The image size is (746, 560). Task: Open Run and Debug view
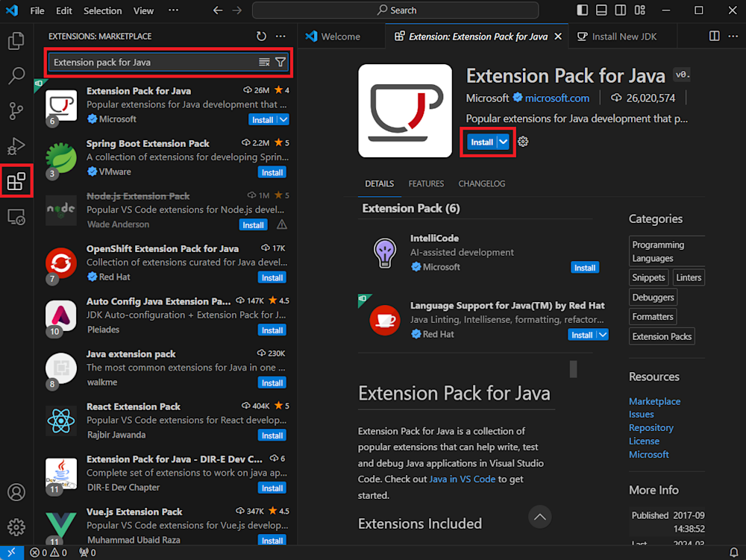click(x=16, y=146)
